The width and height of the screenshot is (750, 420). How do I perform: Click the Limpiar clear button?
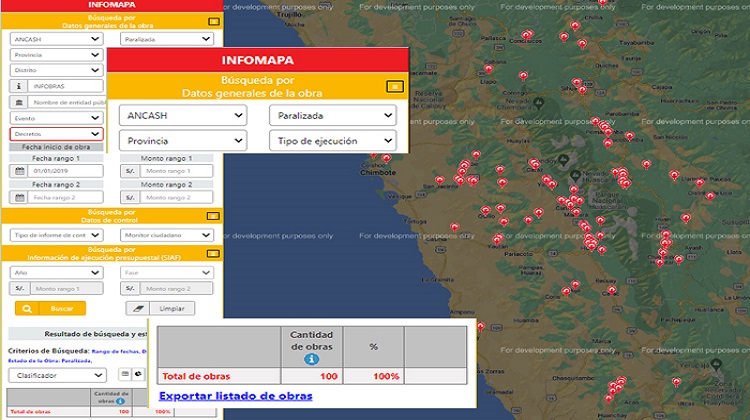[160, 309]
